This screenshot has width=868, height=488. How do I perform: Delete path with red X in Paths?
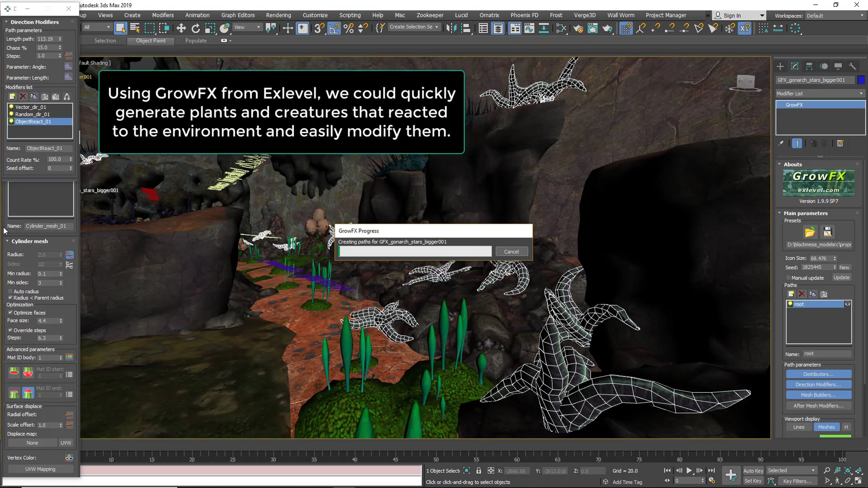tap(802, 294)
